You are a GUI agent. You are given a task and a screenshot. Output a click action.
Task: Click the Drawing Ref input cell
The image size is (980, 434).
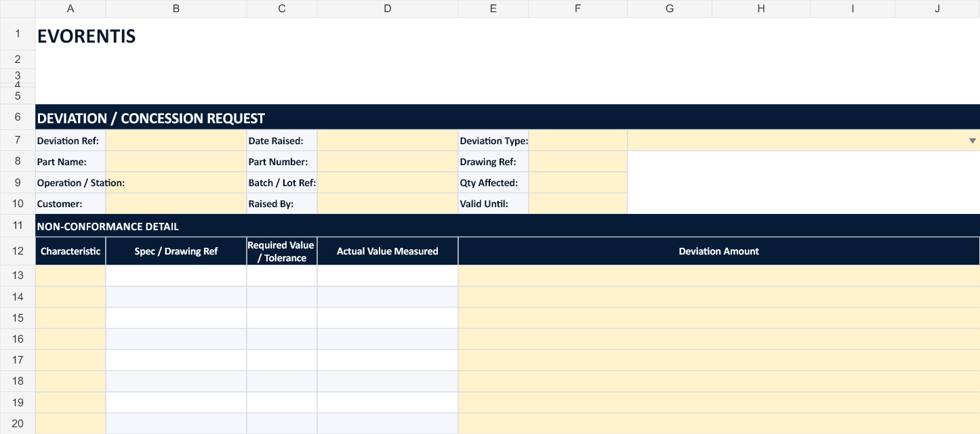pos(578,162)
